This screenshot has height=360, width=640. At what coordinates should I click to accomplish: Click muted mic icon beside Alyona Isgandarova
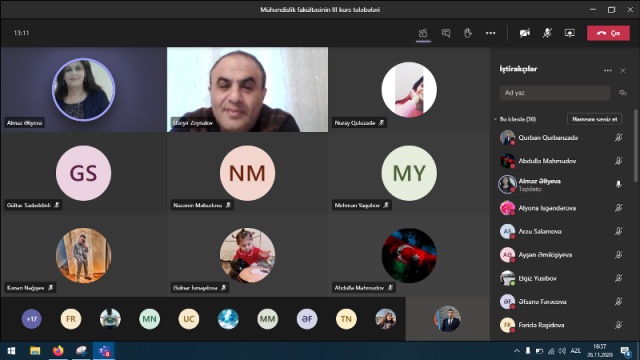pyautogui.click(x=618, y=208)
